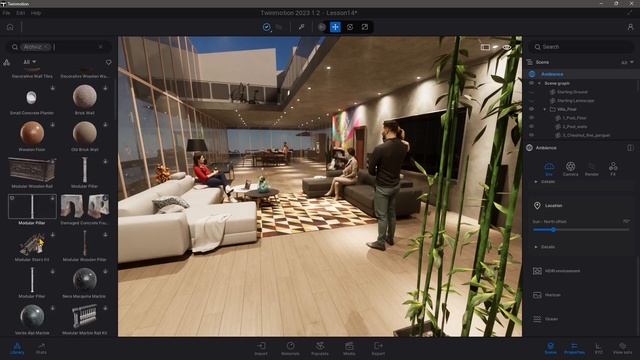Download the Modular Wooden Pillar asset
The image size is (640, 360).
pos(105,235)
